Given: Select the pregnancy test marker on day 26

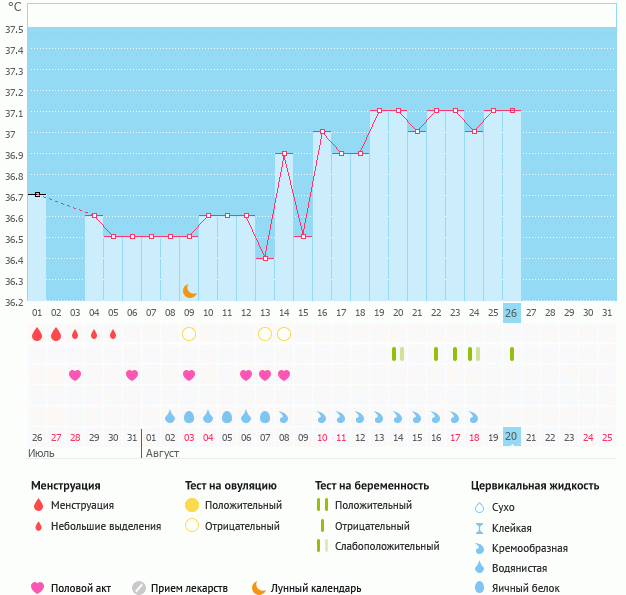Looking at the screenshot, I should 511,354.
